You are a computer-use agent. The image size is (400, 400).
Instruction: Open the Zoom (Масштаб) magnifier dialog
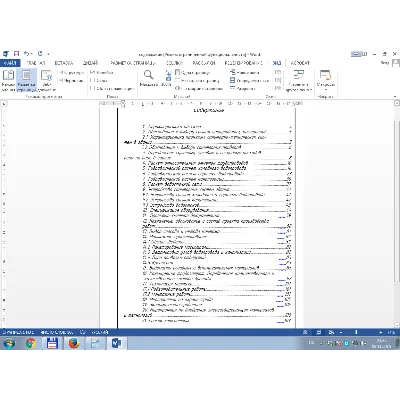pyautogui.click(x=148, y=79)
